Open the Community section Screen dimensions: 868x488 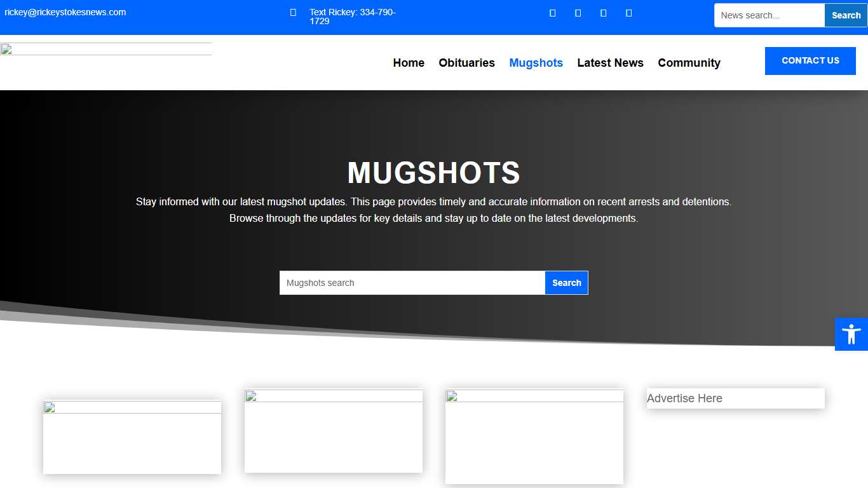click(x=689, y=63)
